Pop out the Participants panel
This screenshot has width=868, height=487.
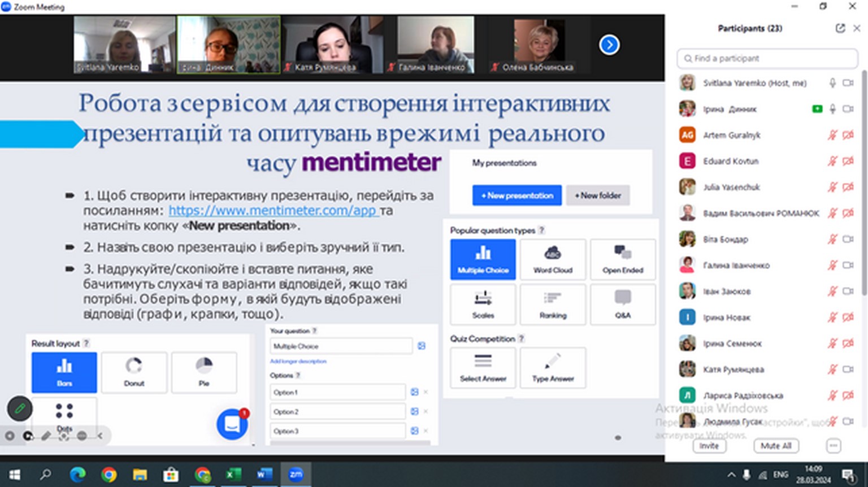(840, 28)
